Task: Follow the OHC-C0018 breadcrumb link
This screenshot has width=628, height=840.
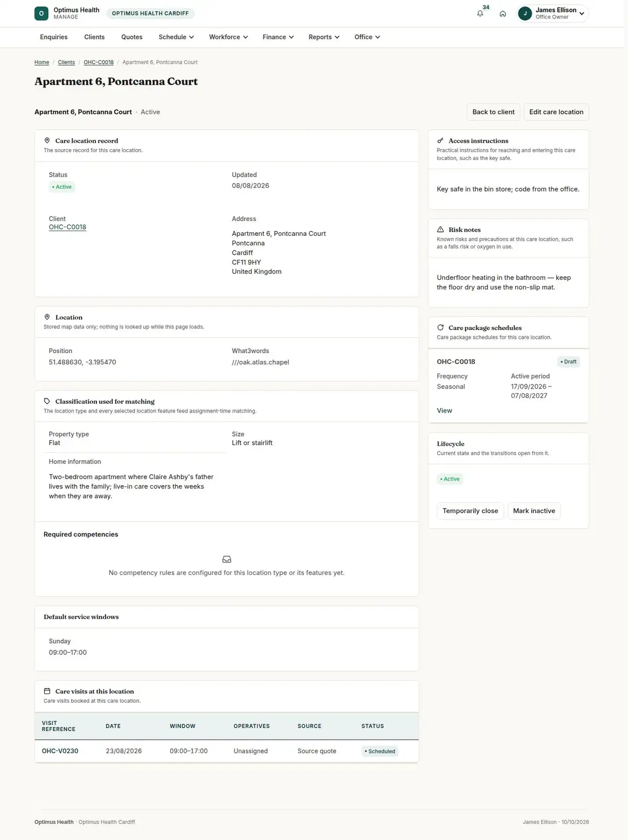Action: click(x=98, y=62)
